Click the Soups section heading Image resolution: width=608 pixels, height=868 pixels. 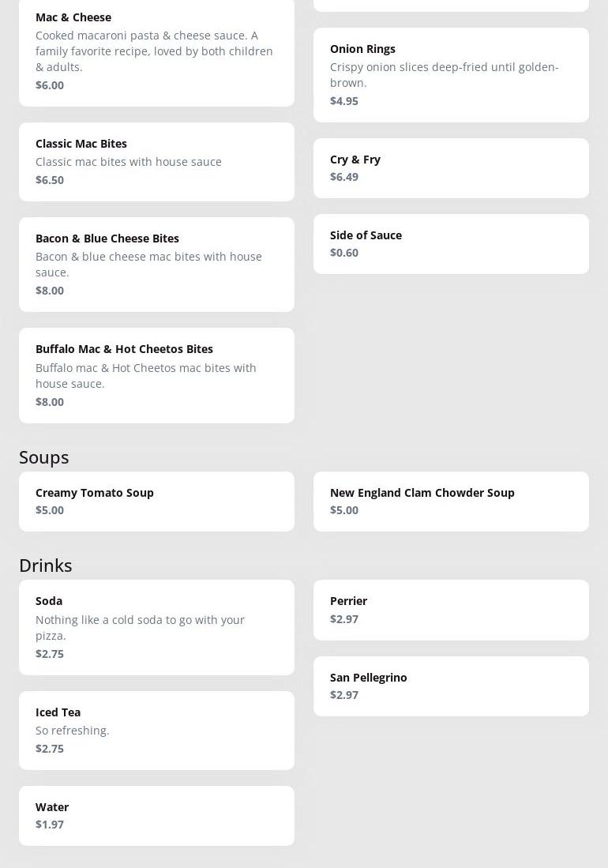pyautogui.click(x=44, y=457)
